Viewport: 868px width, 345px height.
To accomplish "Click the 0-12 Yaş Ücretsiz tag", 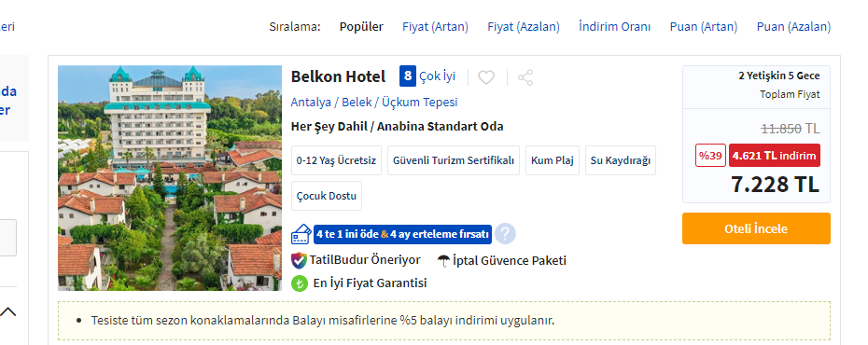I will 336,160.
